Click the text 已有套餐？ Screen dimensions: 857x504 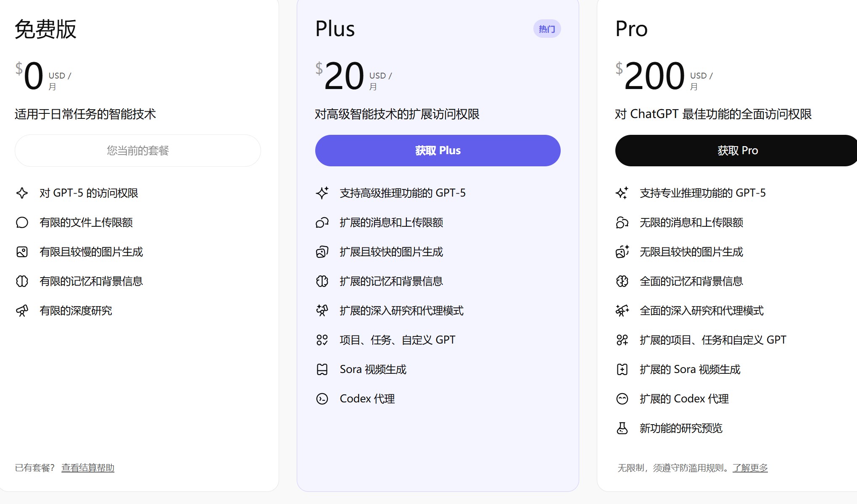35,467
